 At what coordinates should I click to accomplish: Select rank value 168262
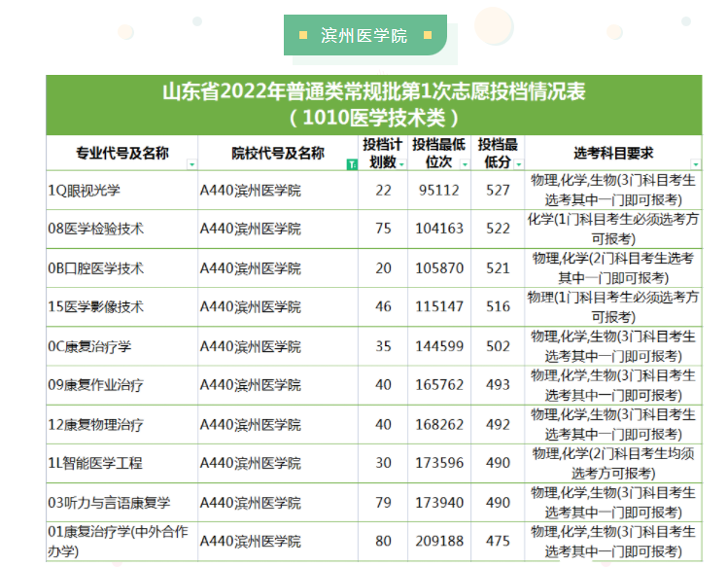pos(439,424)
